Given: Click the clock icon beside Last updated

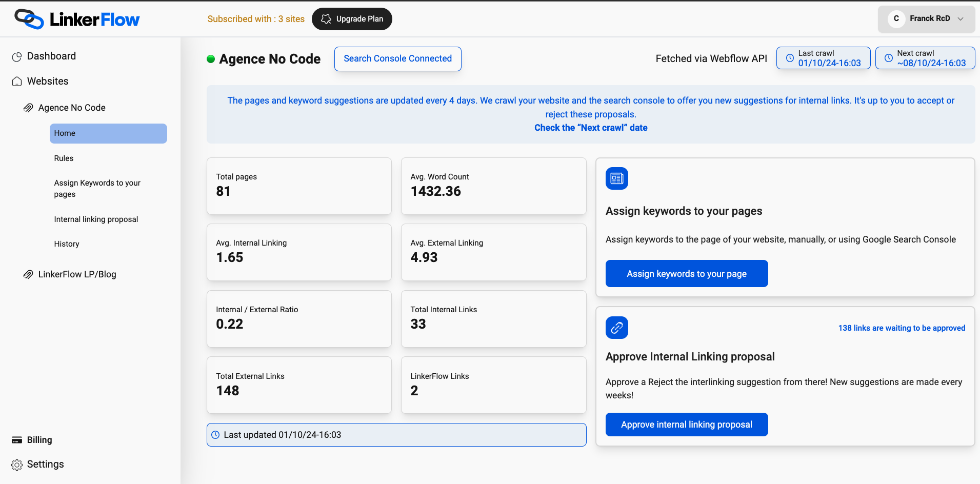Looking at the screenshot, I should (x=215, y=435).
